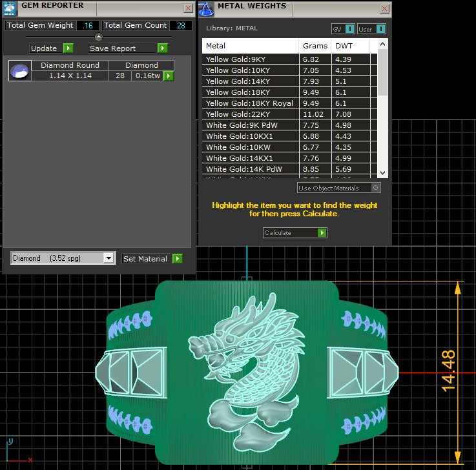Click the gem count cell showing 28

120,76
